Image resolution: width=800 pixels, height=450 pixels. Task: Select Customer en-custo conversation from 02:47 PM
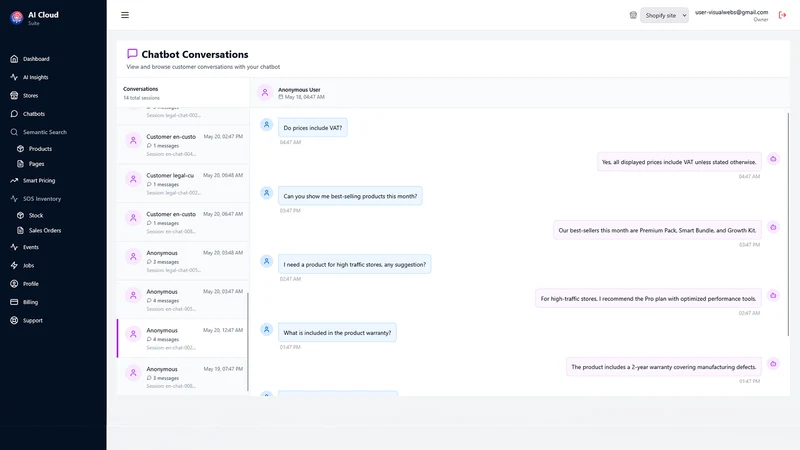[x=183, y=145]
